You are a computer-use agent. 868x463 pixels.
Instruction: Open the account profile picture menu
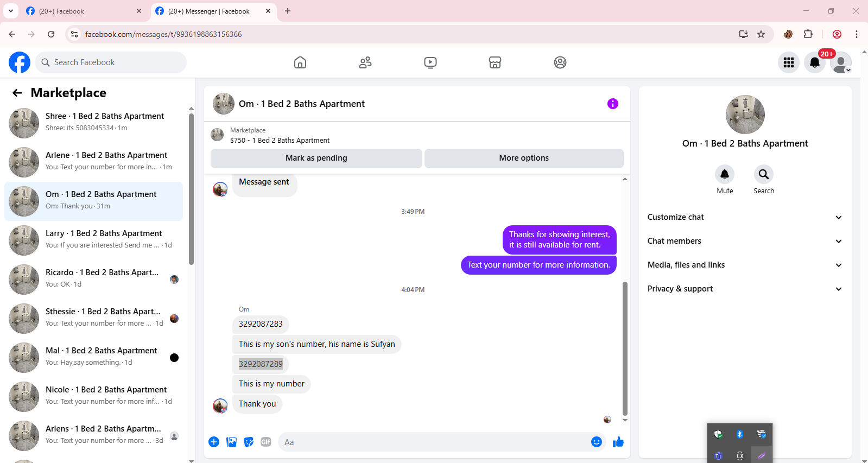pos(841,62)
